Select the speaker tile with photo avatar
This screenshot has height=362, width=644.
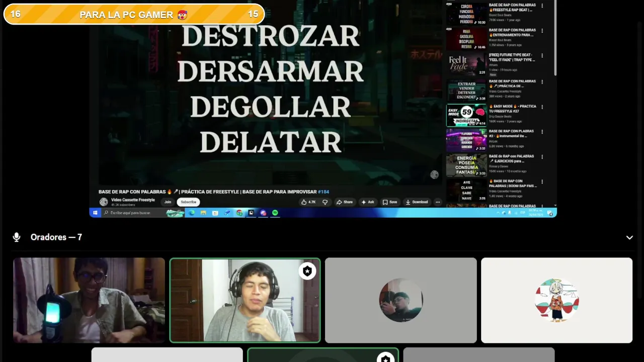pos(401,300)
